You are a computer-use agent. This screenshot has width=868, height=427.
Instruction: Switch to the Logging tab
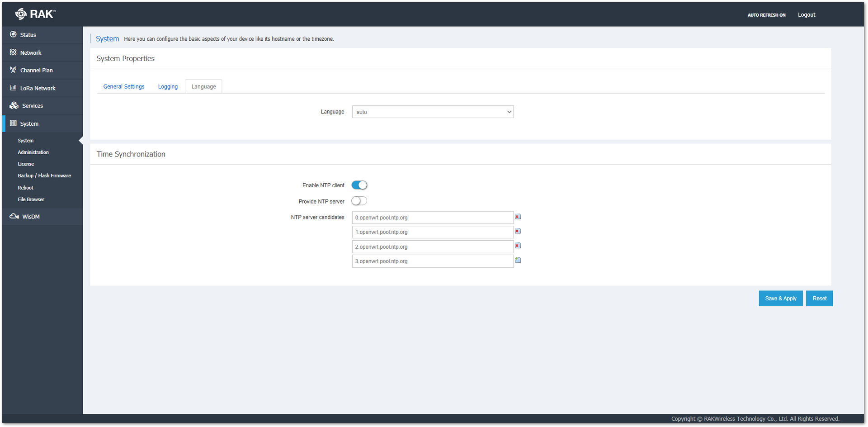point(168,86)
